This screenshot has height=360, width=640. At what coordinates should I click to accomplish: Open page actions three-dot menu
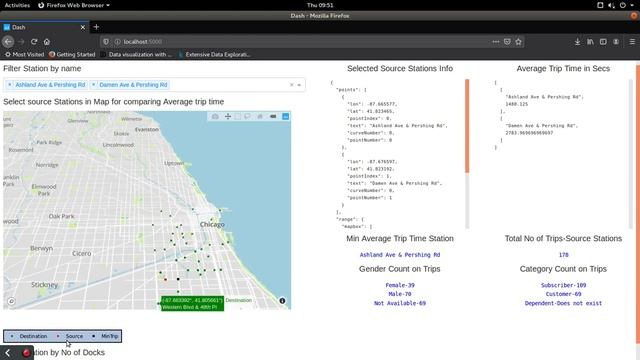pyautogui.click(x=496, y=42)
